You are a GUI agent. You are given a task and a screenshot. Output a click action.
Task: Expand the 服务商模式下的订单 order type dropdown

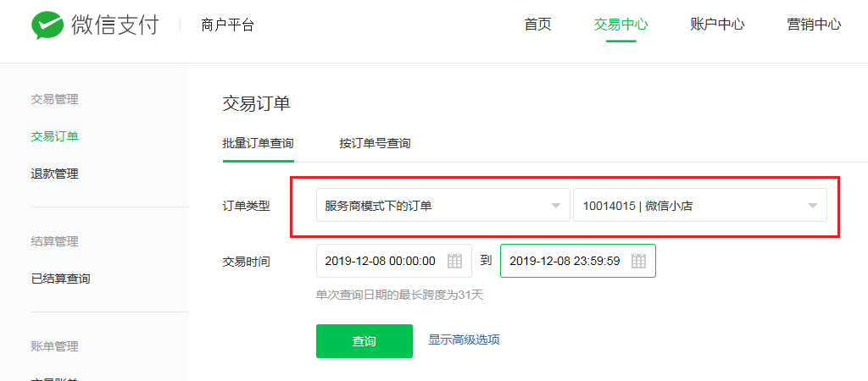click(442, 206)
